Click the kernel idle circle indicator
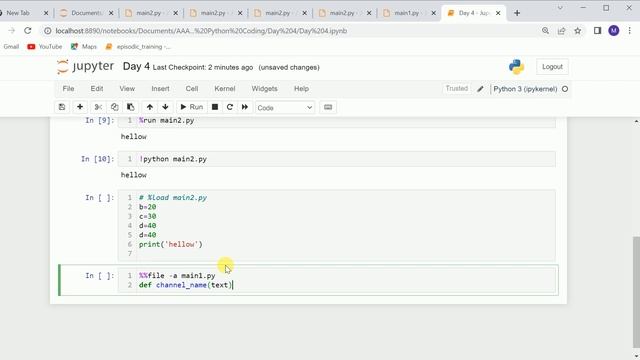Screen dimensions: 640x360 pos(565,89)
